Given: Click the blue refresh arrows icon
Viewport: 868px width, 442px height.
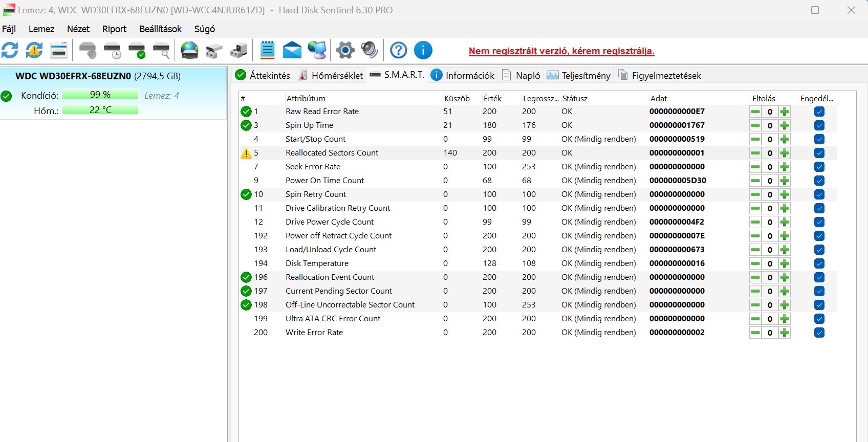Looking at the screenshot, I should [10, 50].
